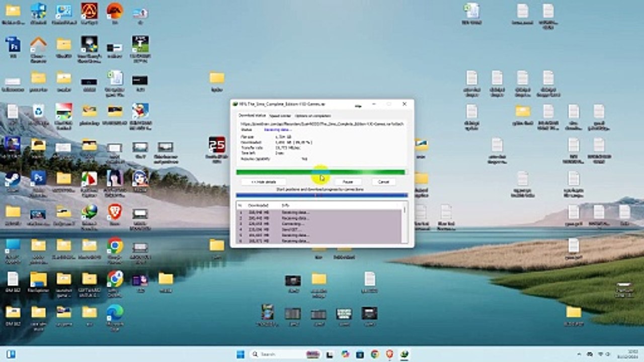Image resolution: width=644 pixels, height=362 pixels.
Task: Open the Options on completion tab
Action: pyautogui.click(x=312, y=116)
